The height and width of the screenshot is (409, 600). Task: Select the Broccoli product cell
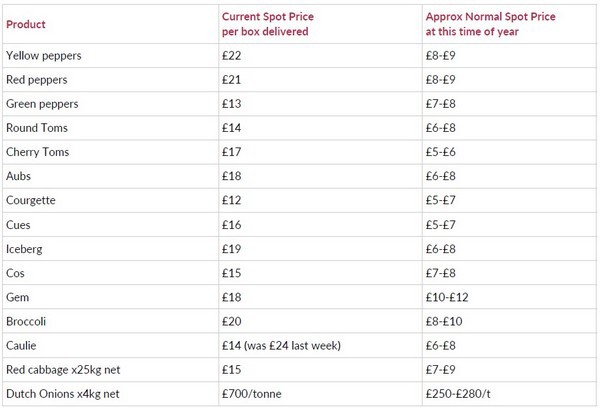[27, 321]
